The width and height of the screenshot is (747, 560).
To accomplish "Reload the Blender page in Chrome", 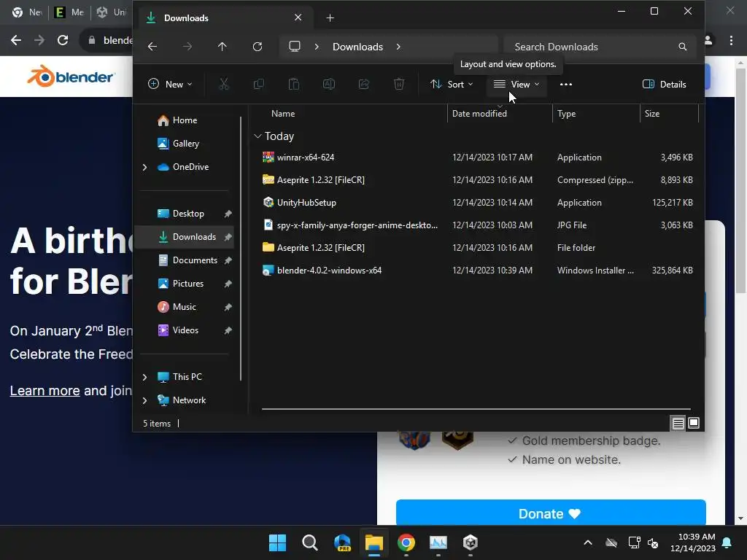I will tap(63, 40).
